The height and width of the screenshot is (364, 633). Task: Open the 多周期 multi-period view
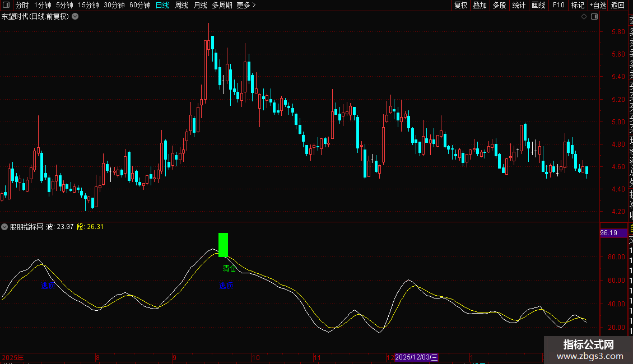[222, 5]
